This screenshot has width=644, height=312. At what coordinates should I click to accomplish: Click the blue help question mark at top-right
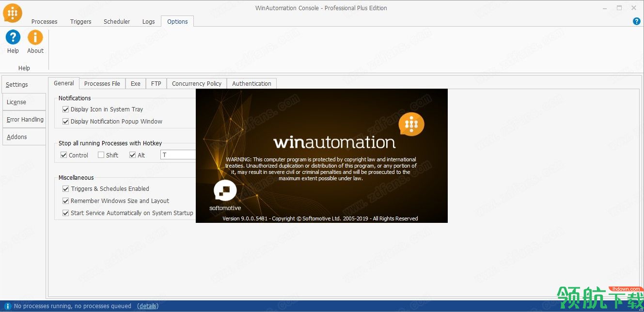pos(637,21)
